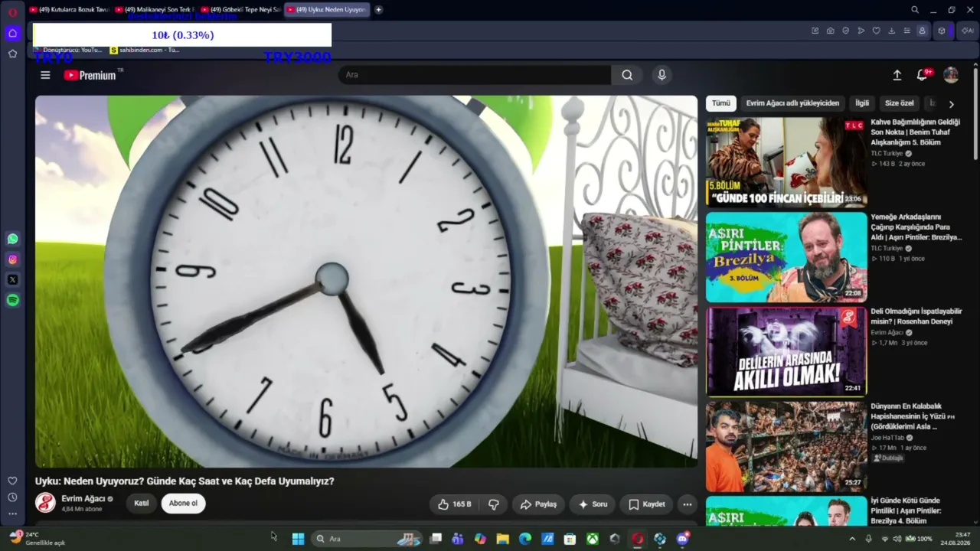Dislike the video
Image resolution: width=980 pixels, height=551 pixels.
coord(494,504)
